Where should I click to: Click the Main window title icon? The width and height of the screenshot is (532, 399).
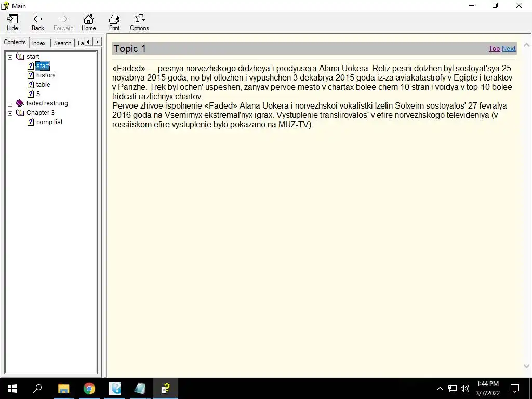pos(5,6)
